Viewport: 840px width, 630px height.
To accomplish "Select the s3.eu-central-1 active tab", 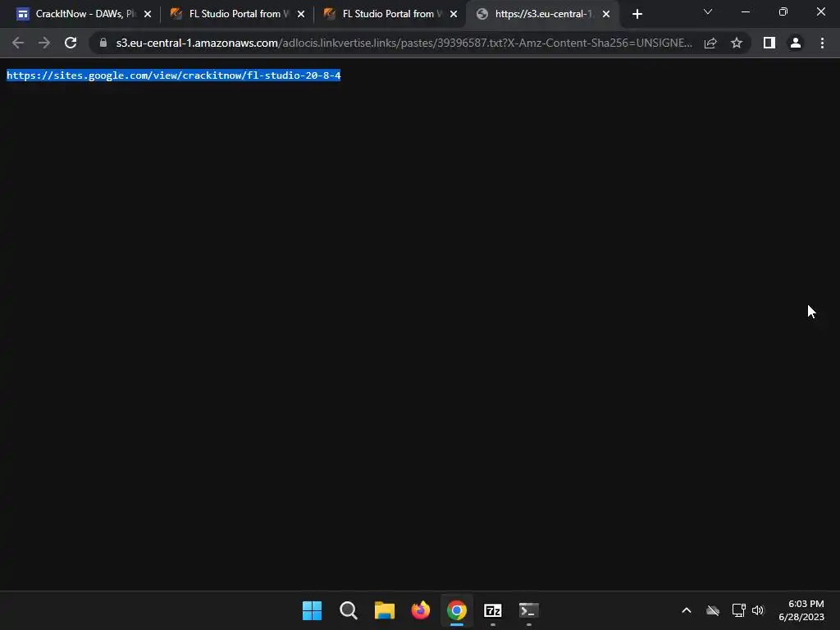I will [x=542, y=14].
